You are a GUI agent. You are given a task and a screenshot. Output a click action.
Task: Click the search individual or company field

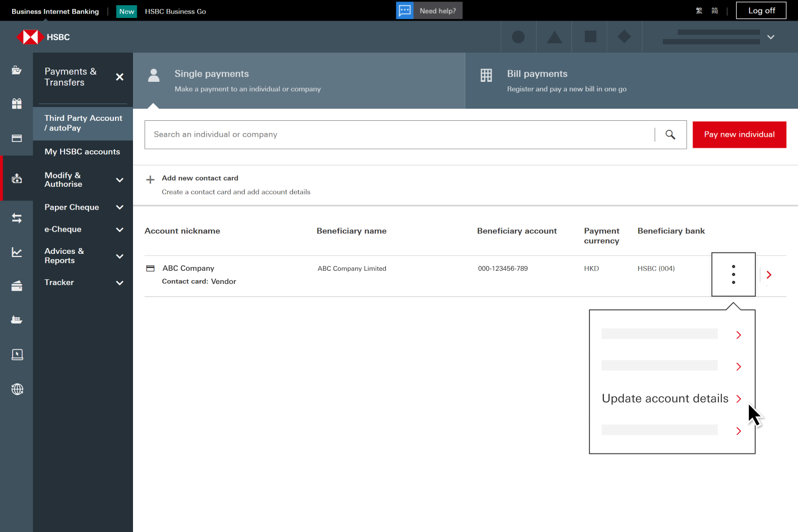tap(399, 135)
